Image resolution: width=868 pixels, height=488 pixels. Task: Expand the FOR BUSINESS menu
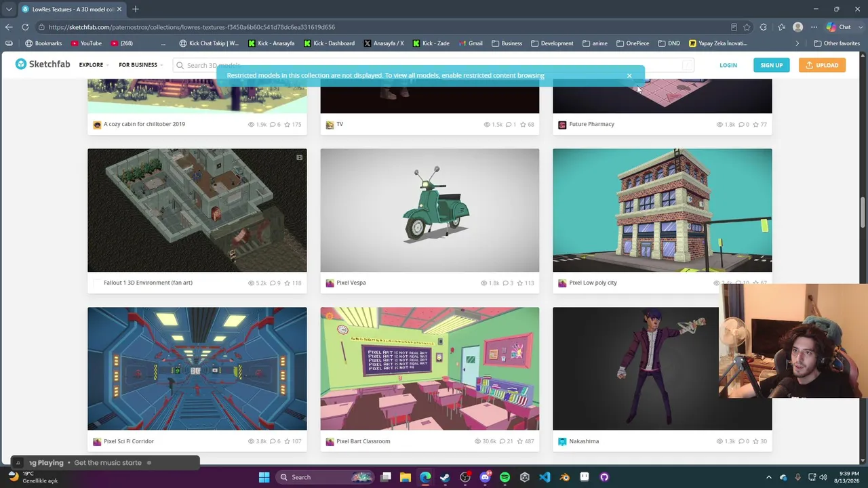pos(140,65)
